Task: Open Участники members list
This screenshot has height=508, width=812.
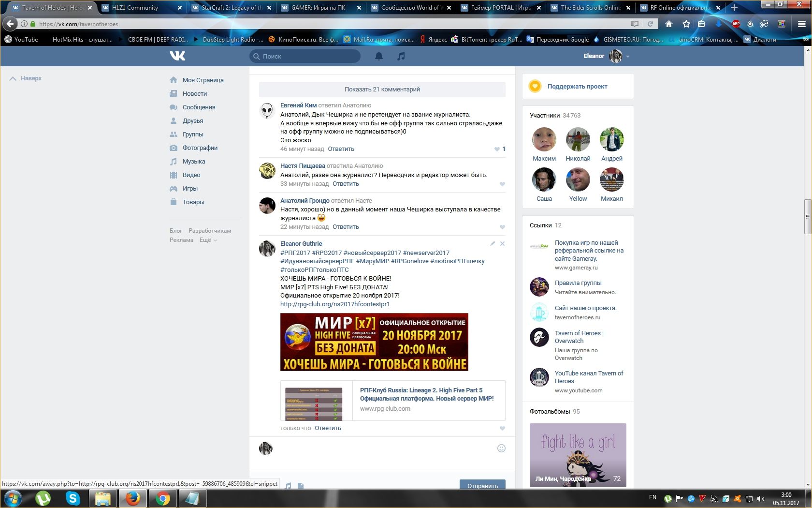Action: (545, 116)
